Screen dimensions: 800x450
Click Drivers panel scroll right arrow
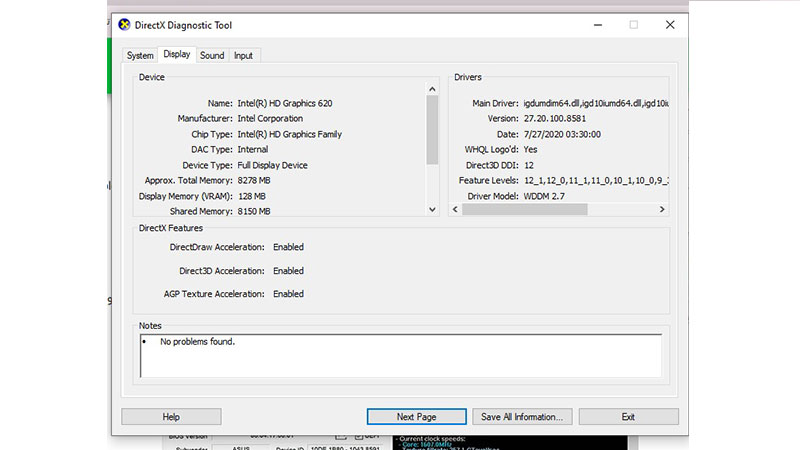pyautogui.click(x=662, y=209)
